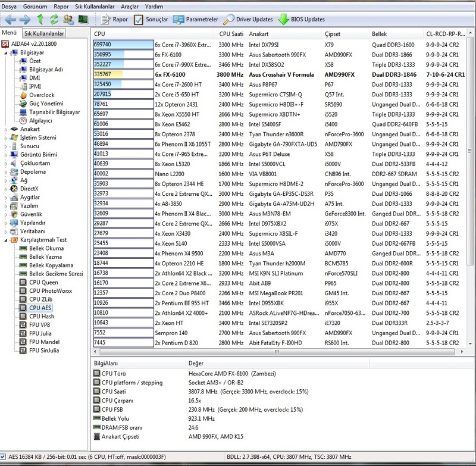Go up one level with green arrow
476x466 pixels.
pyautogui.click(x=40, y=20)
